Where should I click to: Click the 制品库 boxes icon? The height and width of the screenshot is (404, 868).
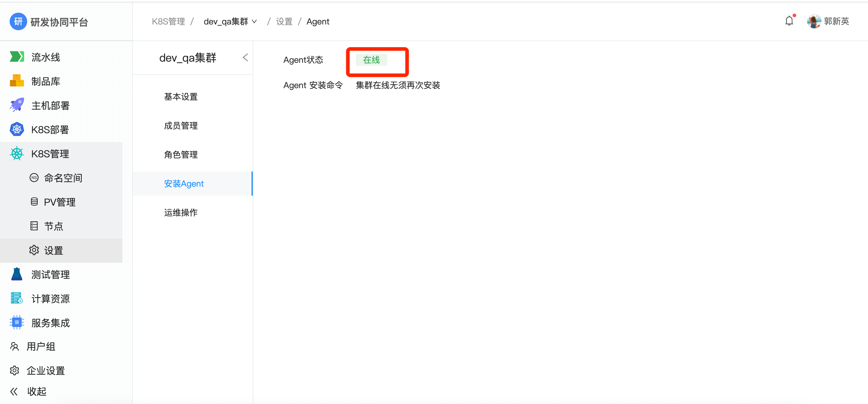click(x=17, y=81)
